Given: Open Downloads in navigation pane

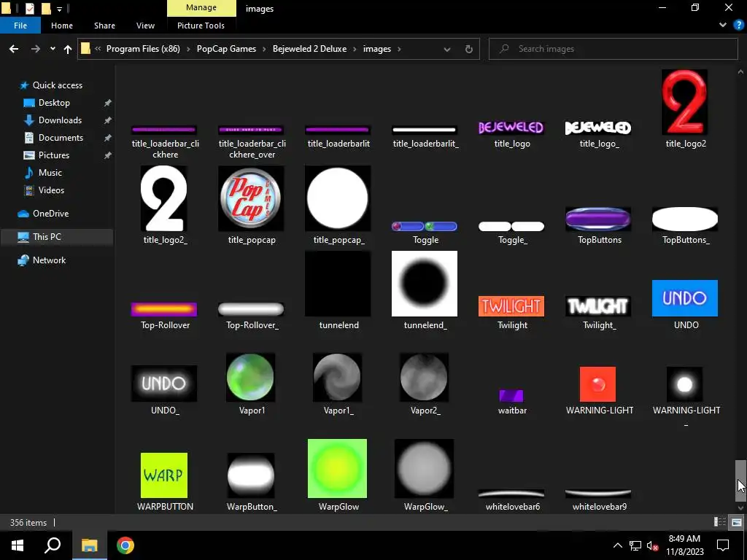Looking at the screenshot, I should tap(60, 120).
